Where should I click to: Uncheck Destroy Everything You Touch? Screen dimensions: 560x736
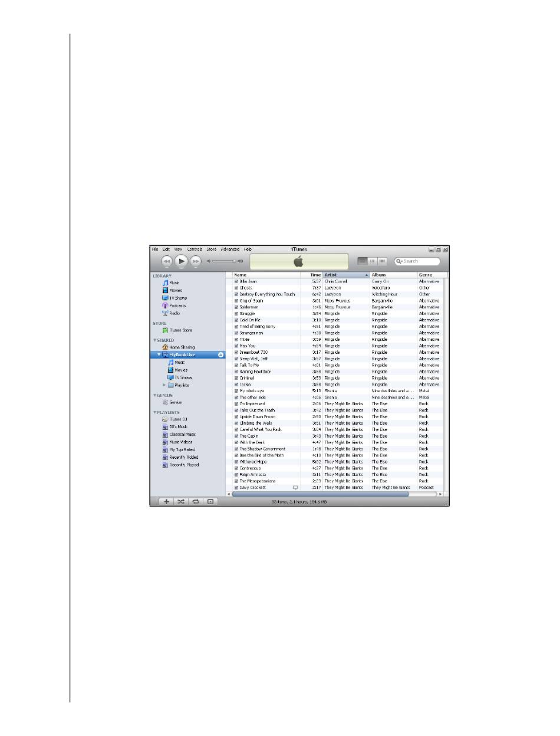(x=236, y=295)
